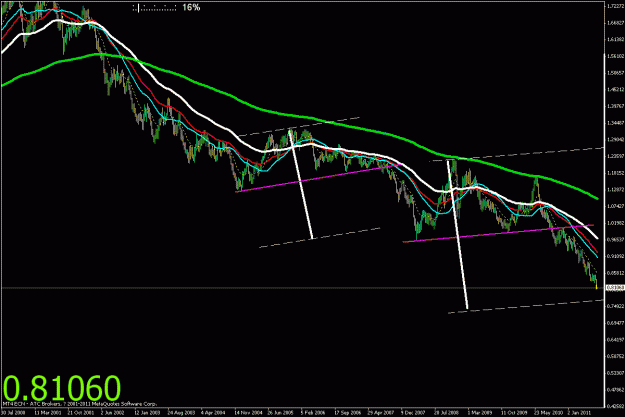Click the 2 Jan 2011 date label

point(580,413)
